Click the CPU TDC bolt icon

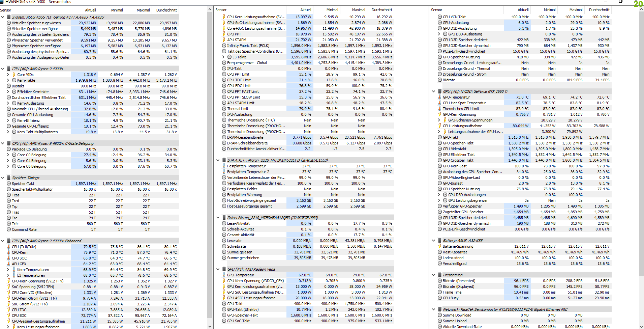point(9,310)
